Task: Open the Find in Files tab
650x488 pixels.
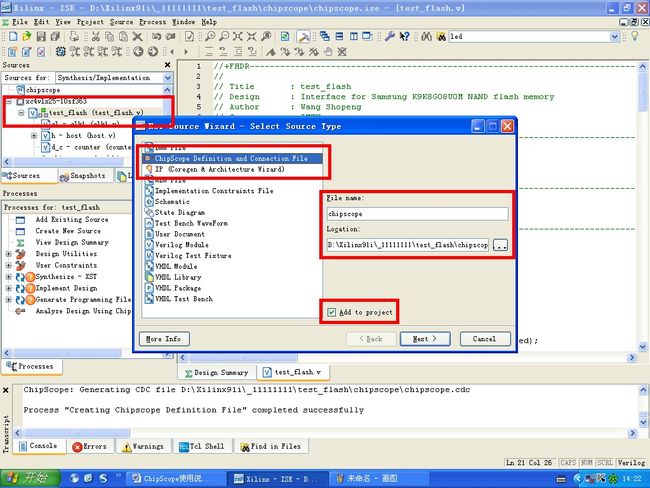Action: [x=270, y=447]
